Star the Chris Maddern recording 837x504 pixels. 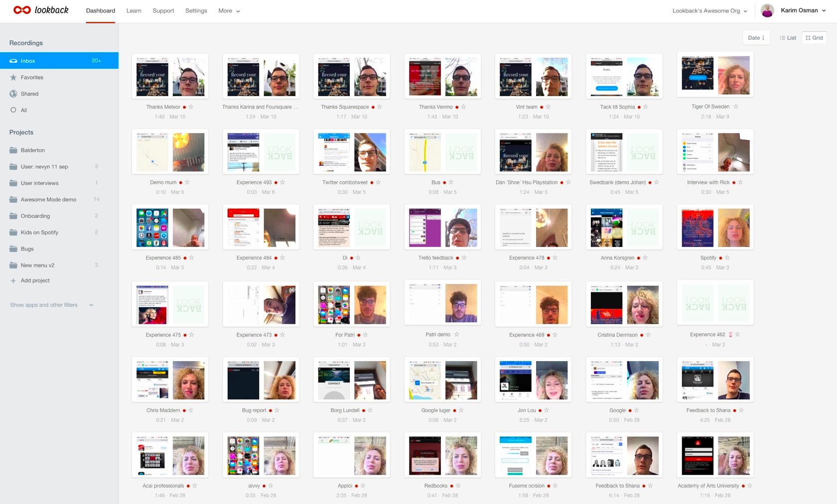pyautogui.click(x=191, y=410)
